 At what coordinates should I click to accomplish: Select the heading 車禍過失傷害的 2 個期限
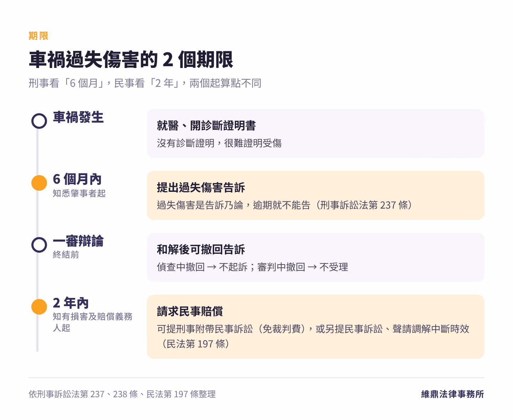coord(131,59)
